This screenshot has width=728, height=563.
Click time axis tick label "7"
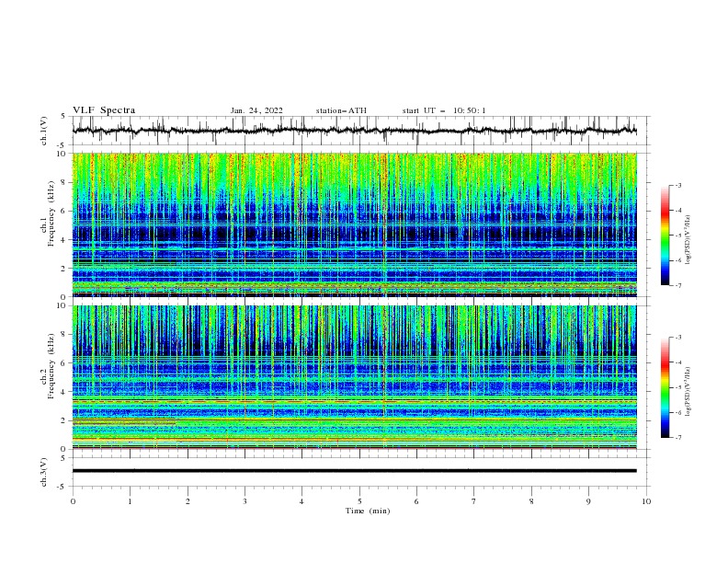coord(474,501)
